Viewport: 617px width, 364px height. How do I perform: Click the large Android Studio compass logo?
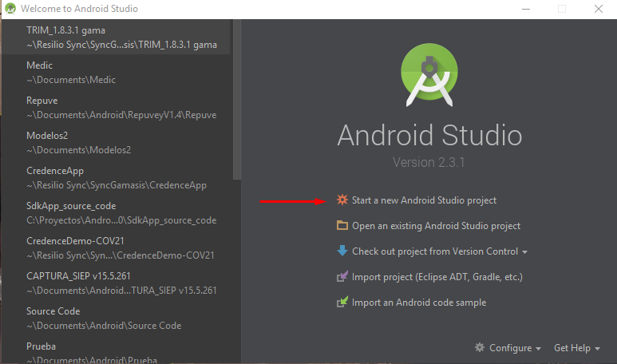[x=429, y=75]
